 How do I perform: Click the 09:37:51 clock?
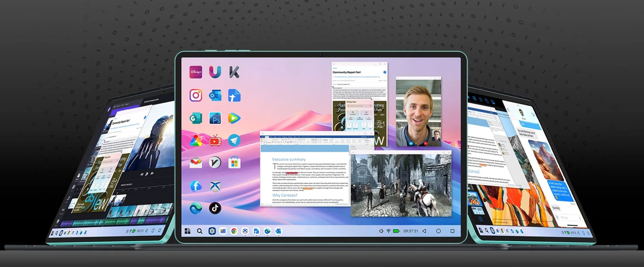(x=411, y=231)
